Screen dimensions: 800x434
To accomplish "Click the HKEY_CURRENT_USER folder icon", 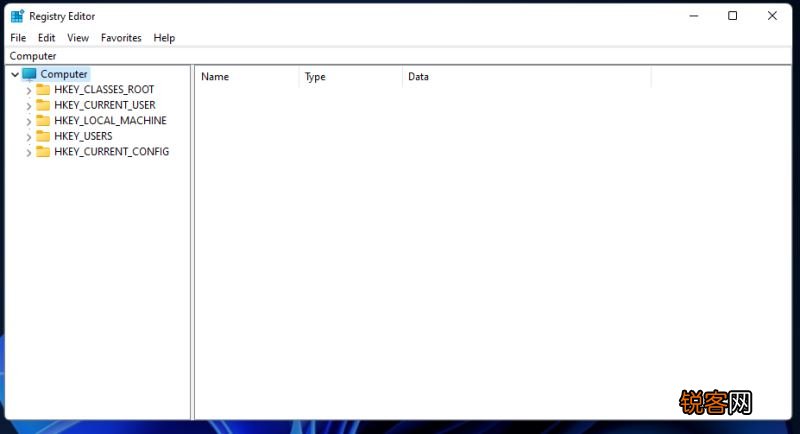I will [x=43, y=105].
